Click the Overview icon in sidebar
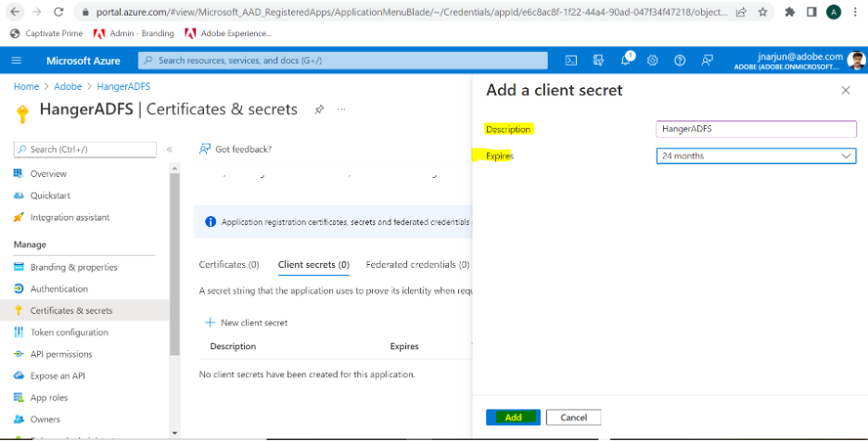 coord(19,173)
